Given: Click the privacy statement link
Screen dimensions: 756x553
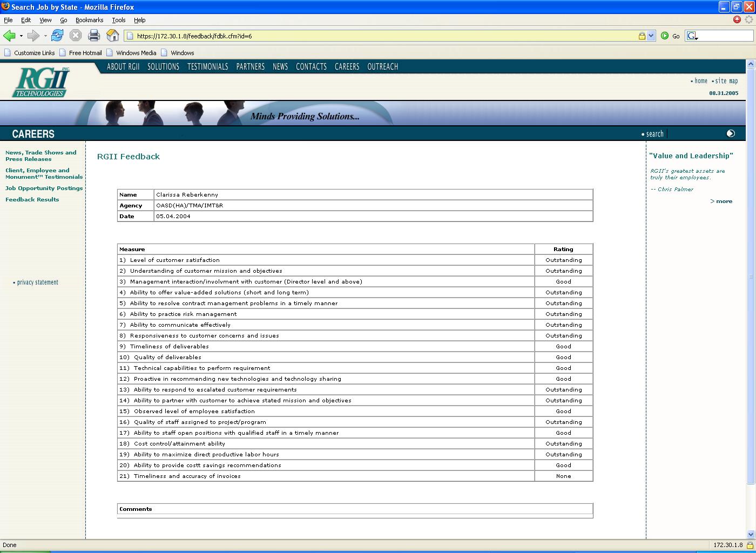Looking at the screenshot, I should [x=37, y=282].
